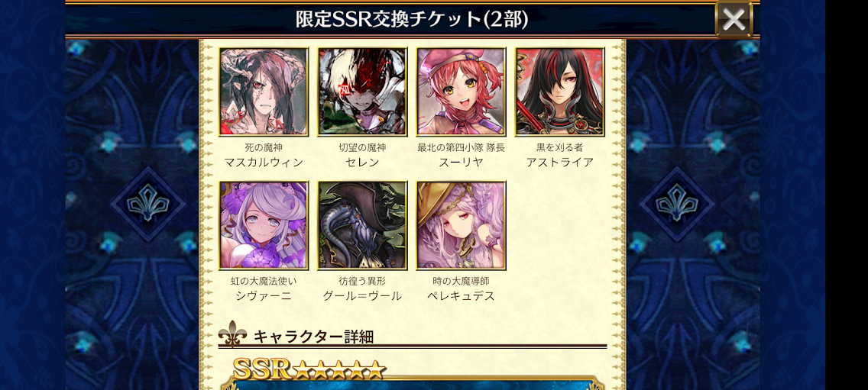Select the ペレキュデス character portrait
The width and height of the screenshot is (868, 390).
click(x=462, y=226)
